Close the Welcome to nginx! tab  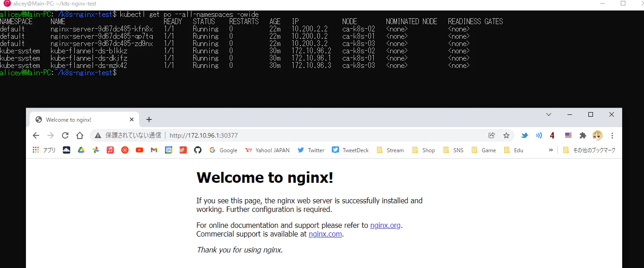[132, 119]
